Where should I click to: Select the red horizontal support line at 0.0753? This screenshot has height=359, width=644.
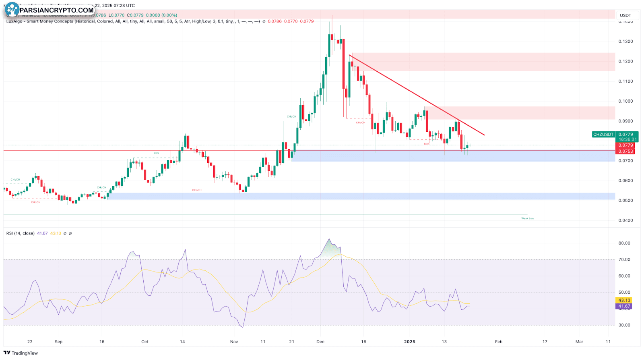click(309, 150)
